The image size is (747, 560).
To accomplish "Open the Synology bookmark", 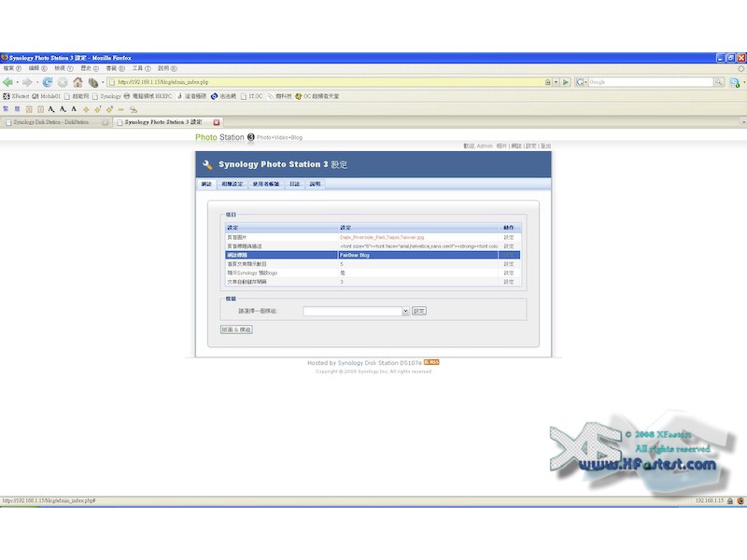I will tap(106, 96).
